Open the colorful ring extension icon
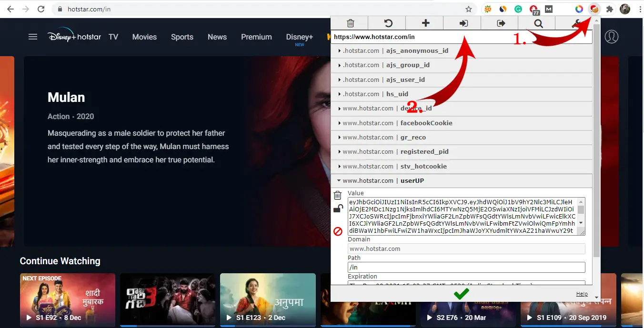This screenshot has height=328, width=644. (x=579, y=9)
